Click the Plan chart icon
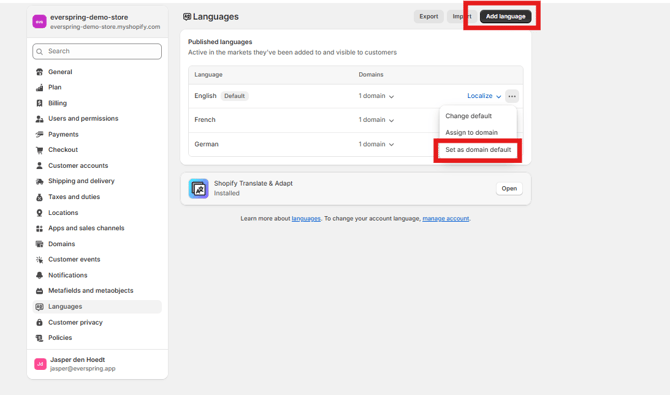 coord(39,87)
